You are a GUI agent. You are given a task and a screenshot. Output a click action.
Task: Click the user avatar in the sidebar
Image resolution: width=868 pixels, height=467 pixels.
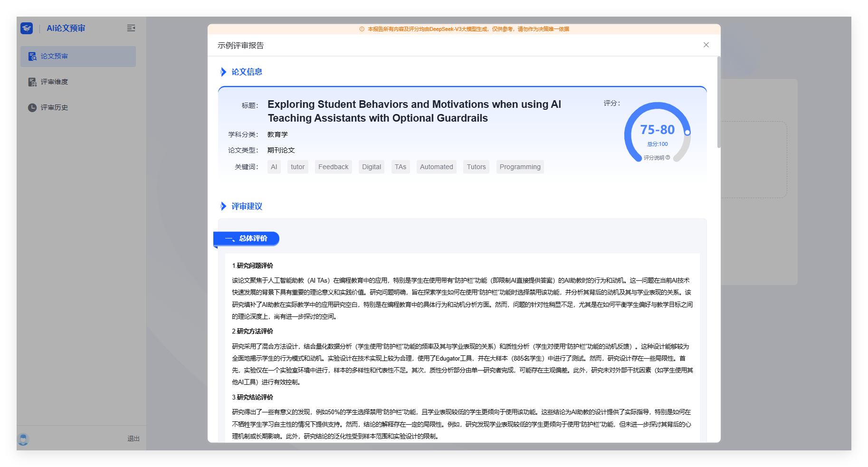(23, 439)
